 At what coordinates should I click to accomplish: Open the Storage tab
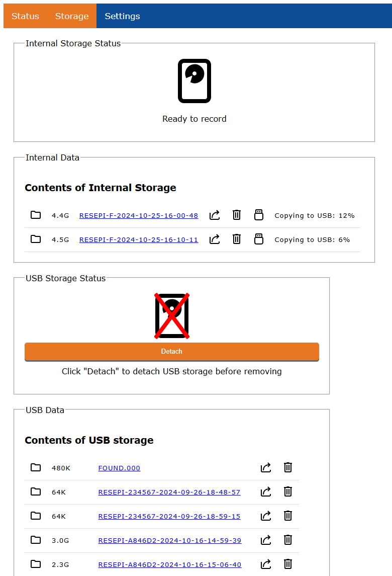tap(71, 16)
